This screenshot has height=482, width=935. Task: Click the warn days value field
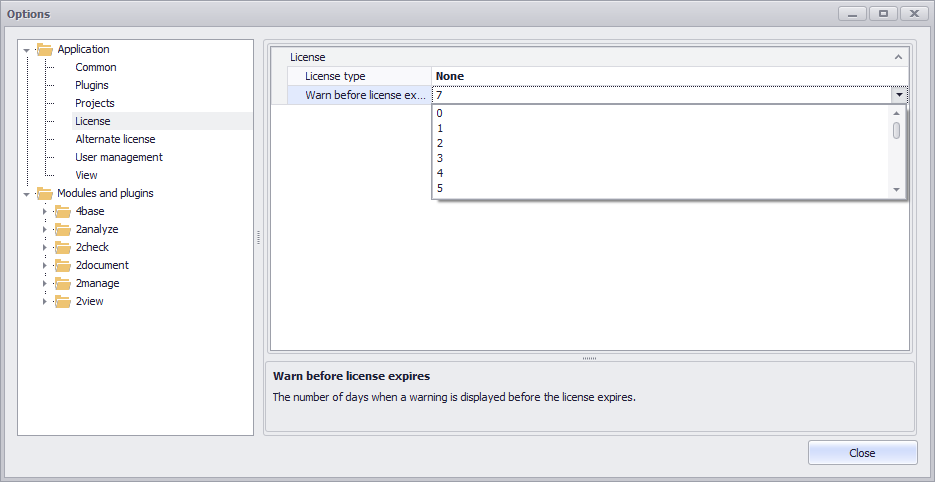[660, 94]
